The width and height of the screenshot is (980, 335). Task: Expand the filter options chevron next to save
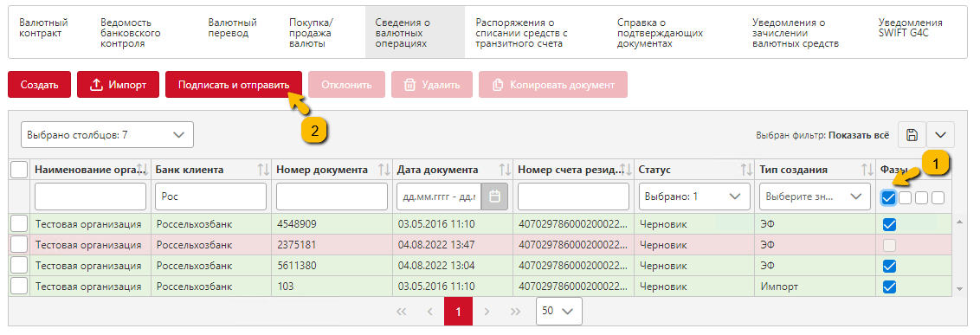(941, 134)
